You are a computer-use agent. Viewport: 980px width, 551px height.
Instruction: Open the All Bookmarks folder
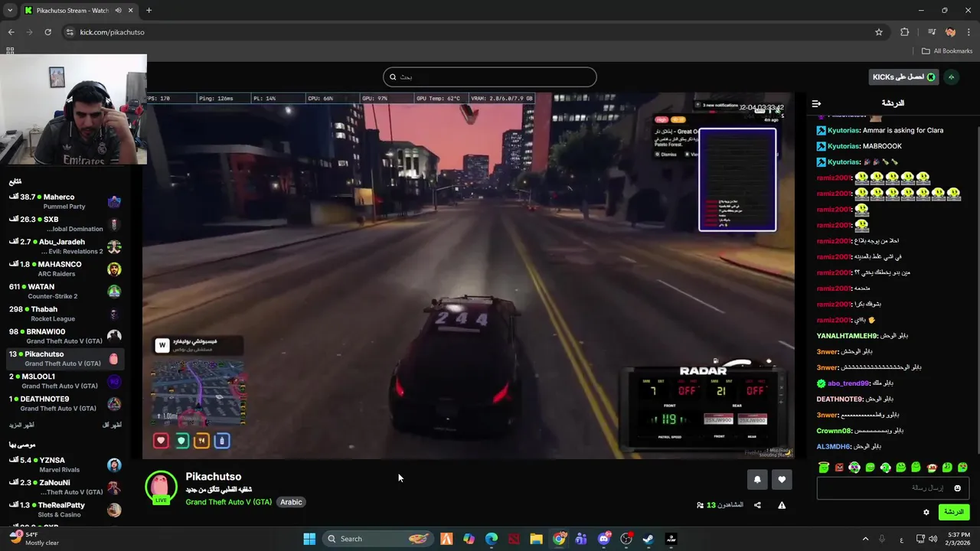point(946,51)
